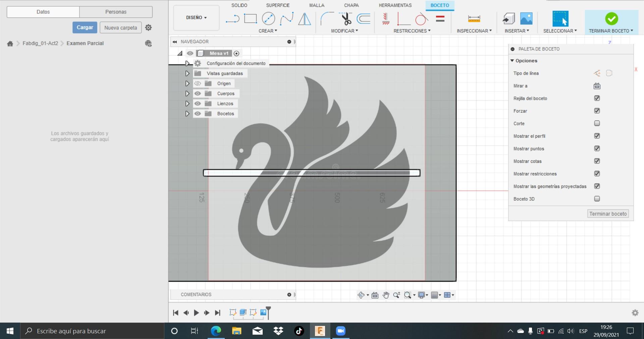Click the green Finish Sketch checkmark
Screen dimensions: 644x339
click(611, 19)
